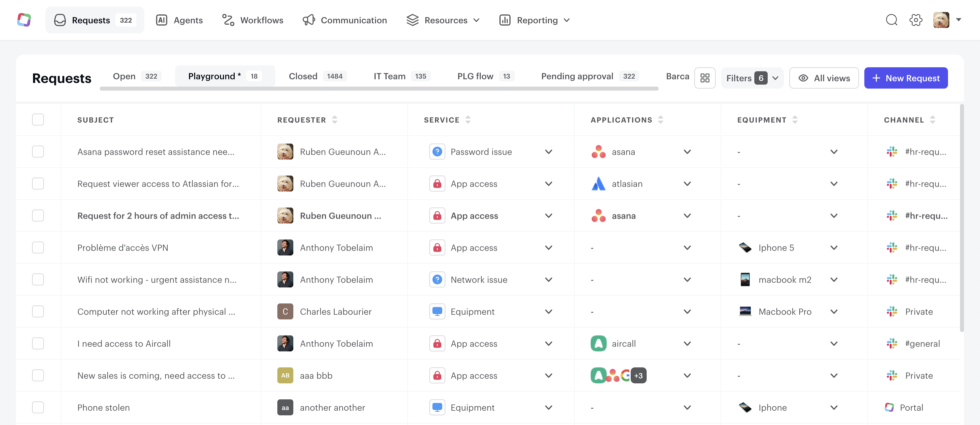Click the Communication megaphone icon

pyautogui.click(x=309, y=20)
